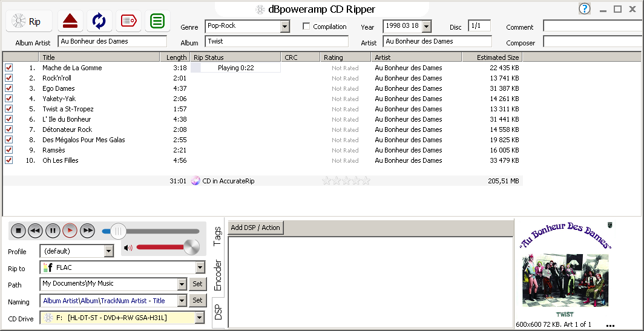Image resolution: width=644 pixels, height=331 pixels.
Task: Click Add DSP / Action button
Action: coord(255,228)
